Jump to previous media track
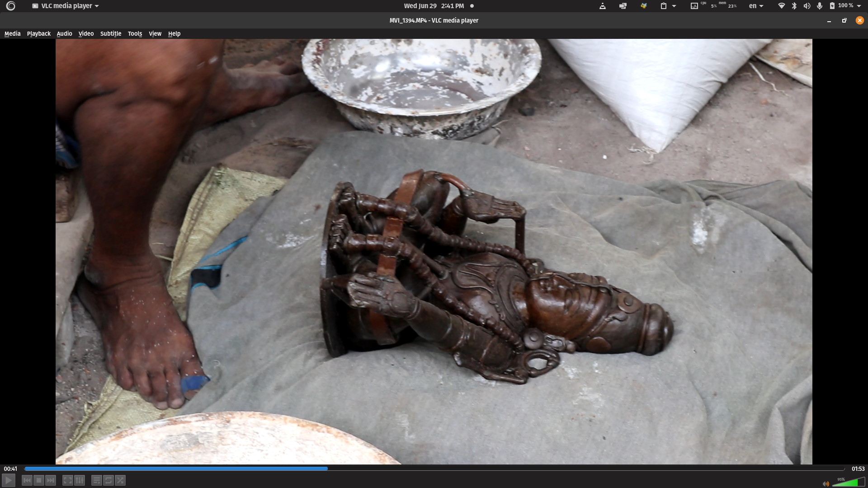This screenshot has height=488, width=868. [x=27, y=480]
